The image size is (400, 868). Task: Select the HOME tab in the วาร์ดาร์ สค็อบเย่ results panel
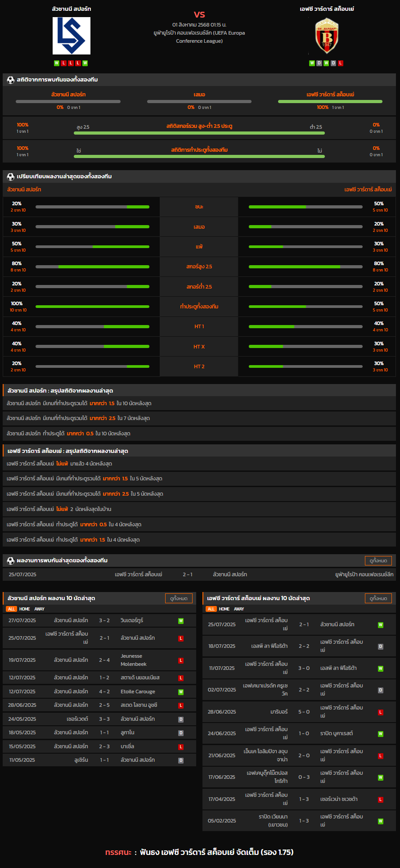click(225, 609)
